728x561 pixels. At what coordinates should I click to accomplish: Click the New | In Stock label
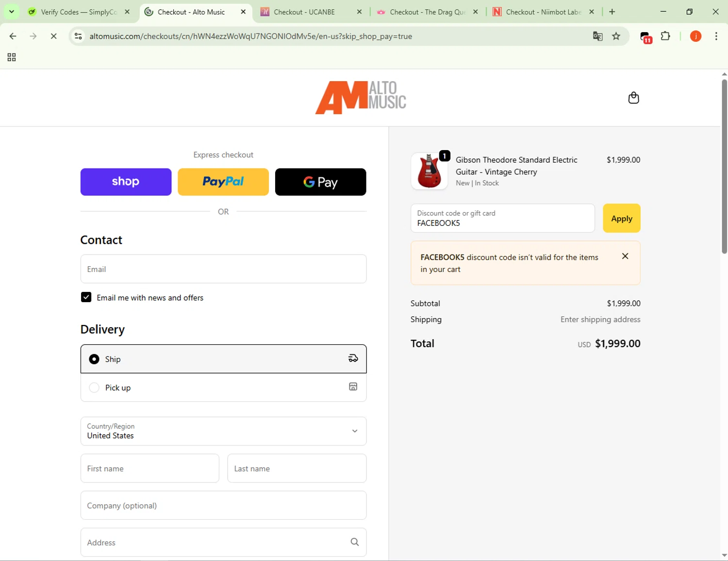pyautogui.click(x=477, y=183)
